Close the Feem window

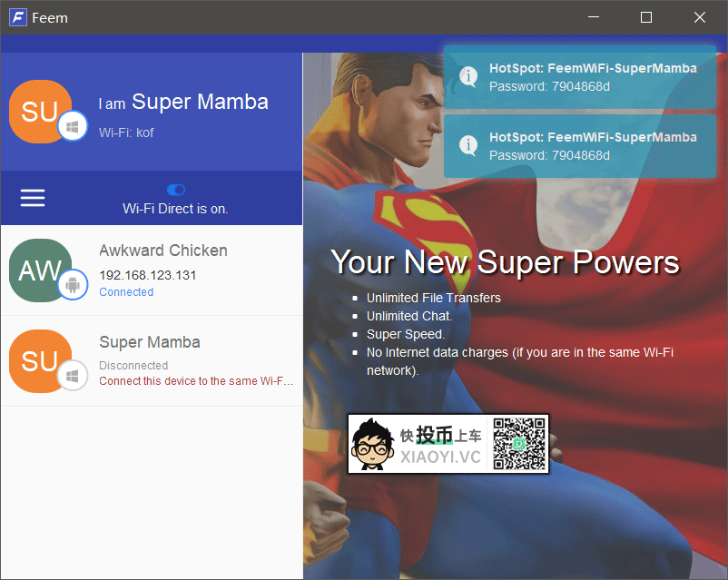pos(700,17)
